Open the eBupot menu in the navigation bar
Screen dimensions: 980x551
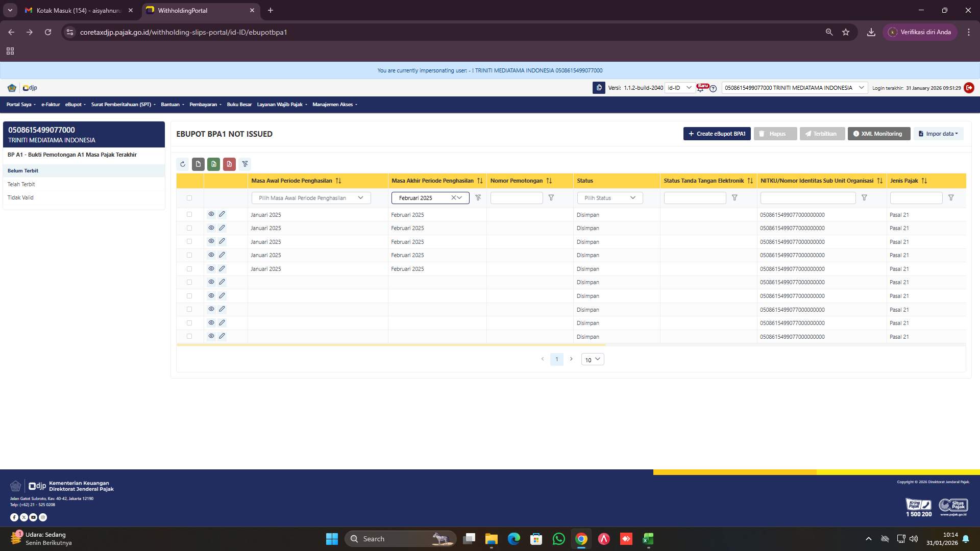tap(75, 104)
